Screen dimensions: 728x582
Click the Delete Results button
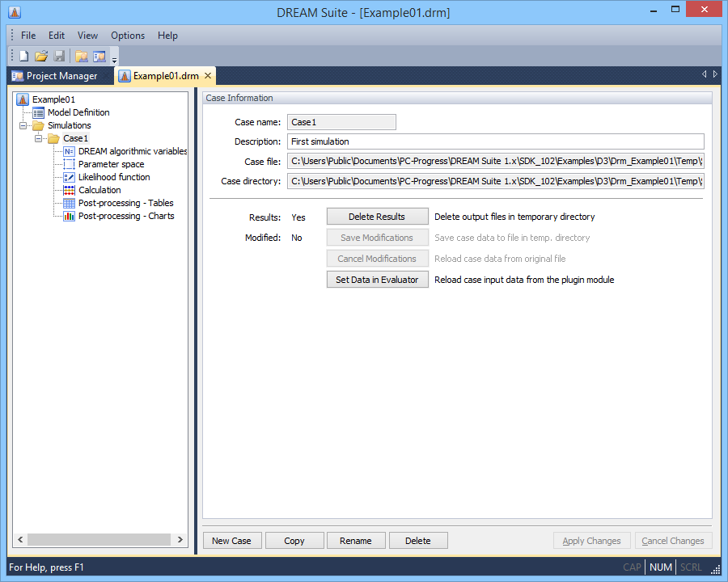[378, 217]
